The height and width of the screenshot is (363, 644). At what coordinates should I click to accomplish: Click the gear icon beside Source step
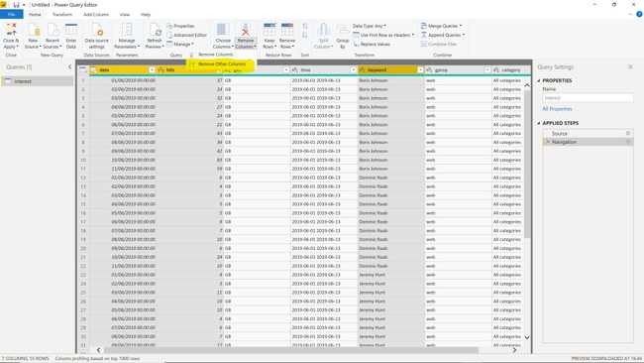click(x=628, y=133)
